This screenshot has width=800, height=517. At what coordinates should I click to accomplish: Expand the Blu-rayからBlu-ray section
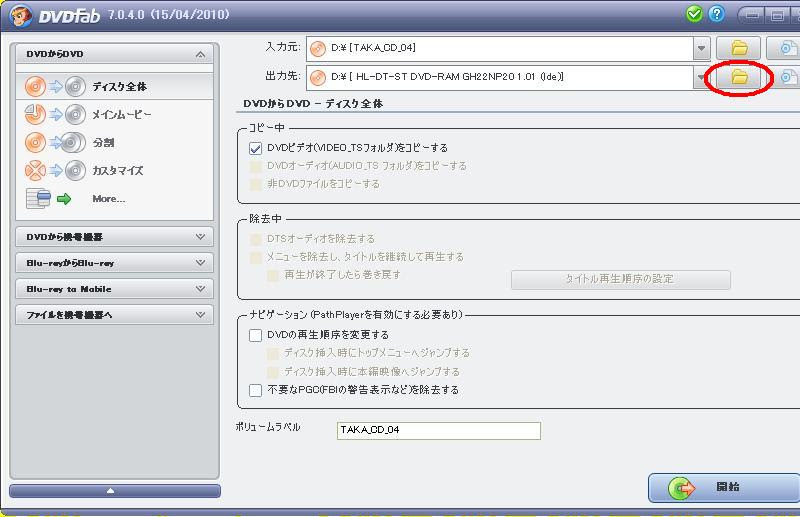pos(114,263)
